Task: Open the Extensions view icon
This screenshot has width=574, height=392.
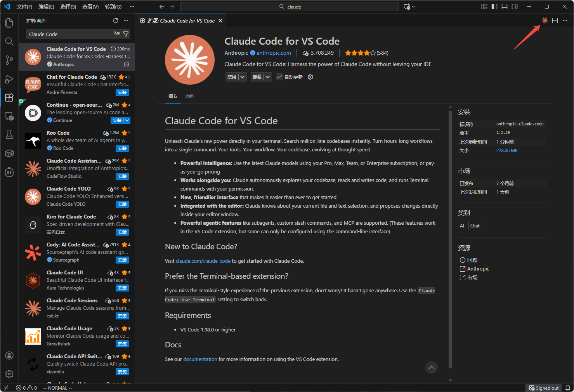Action: click(9, 97)
